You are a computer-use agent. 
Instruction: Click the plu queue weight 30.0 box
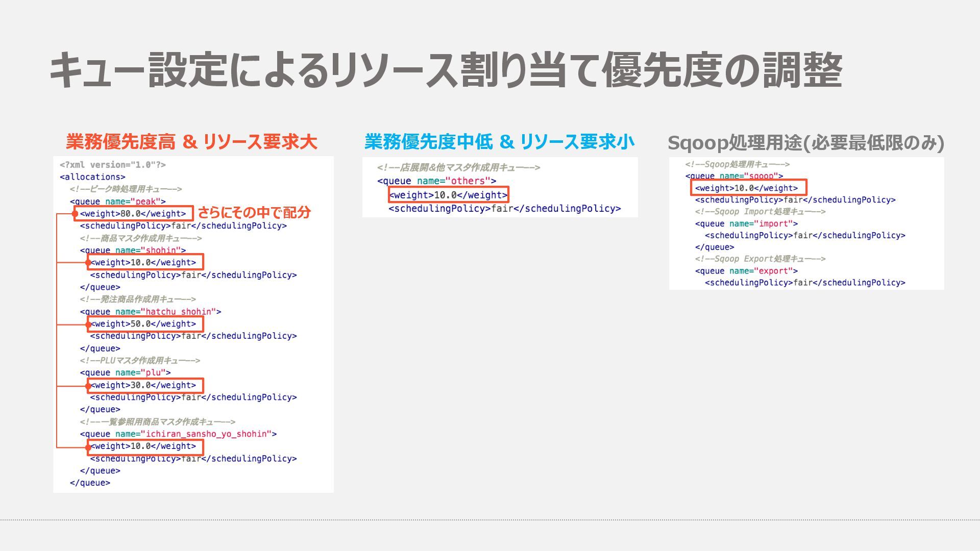pyautogui.click(x=145, y=385)
